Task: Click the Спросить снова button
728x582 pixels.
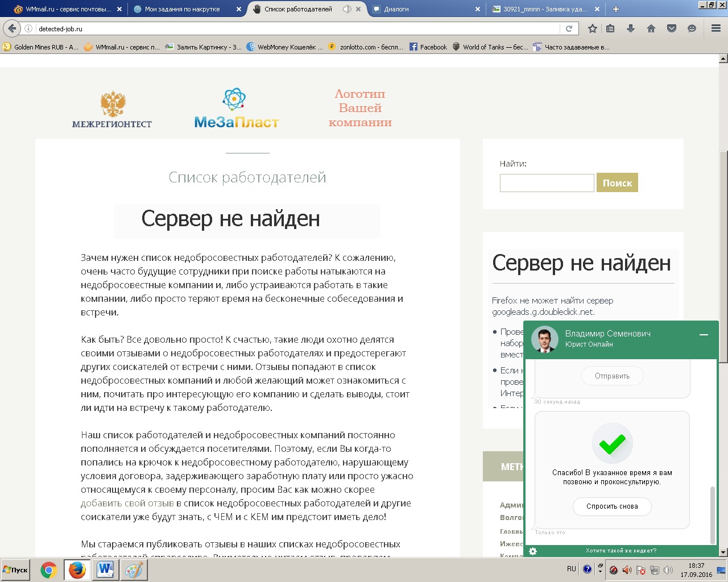Action: [x=612, y=506]
